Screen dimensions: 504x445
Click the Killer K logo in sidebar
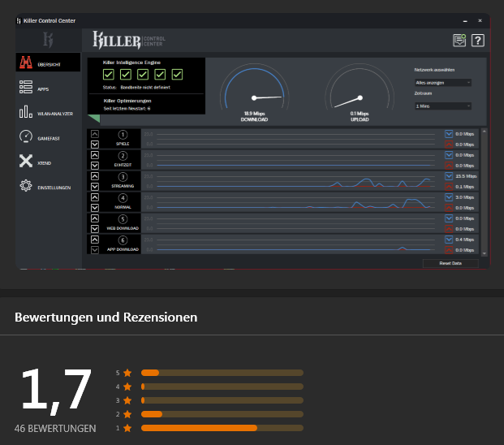point(48,40)
